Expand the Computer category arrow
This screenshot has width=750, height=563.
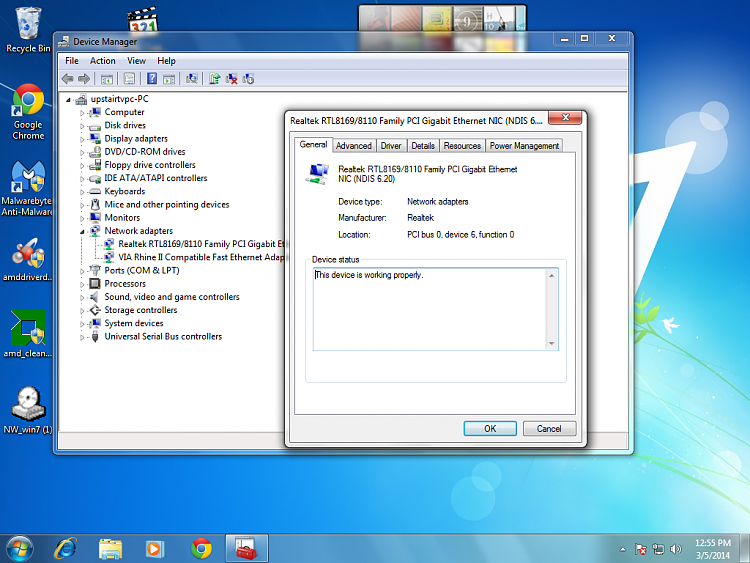point(82,113)
